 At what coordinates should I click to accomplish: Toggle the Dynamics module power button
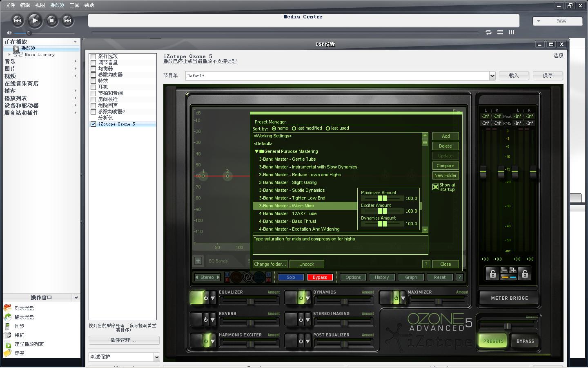click(301, 298)
